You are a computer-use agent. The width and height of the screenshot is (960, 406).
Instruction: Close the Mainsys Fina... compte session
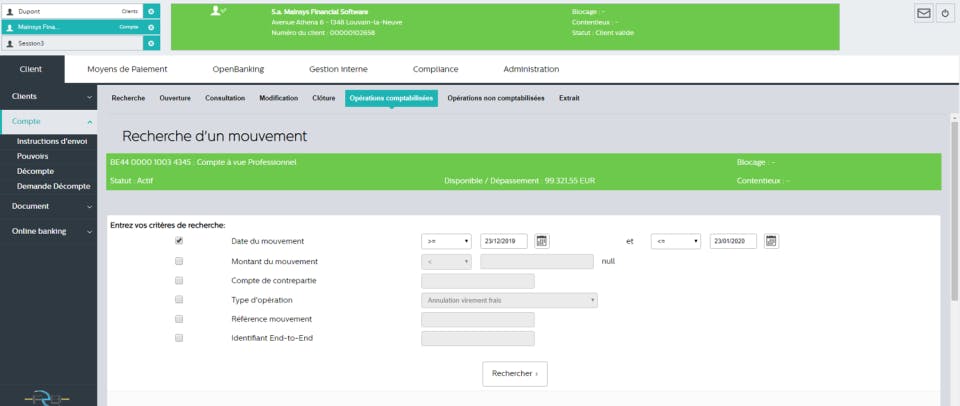(151, 28)
